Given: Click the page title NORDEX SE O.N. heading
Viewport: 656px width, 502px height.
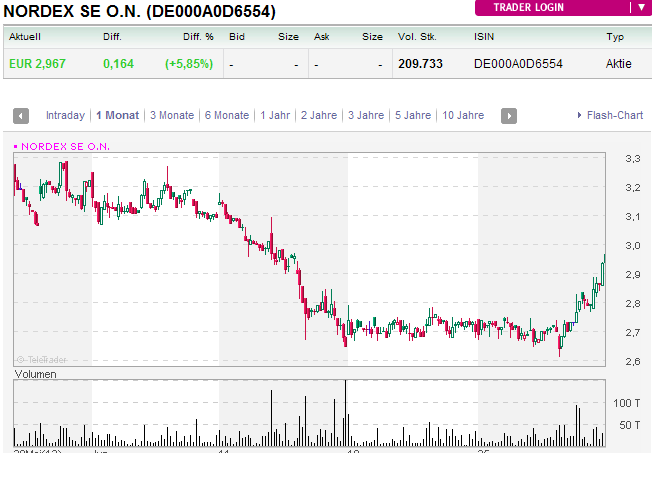Looking at the screenshot, I should (x=139, y=11).
